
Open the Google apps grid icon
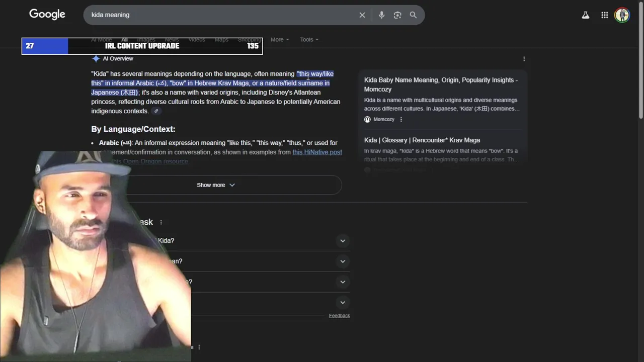(605, 15)
